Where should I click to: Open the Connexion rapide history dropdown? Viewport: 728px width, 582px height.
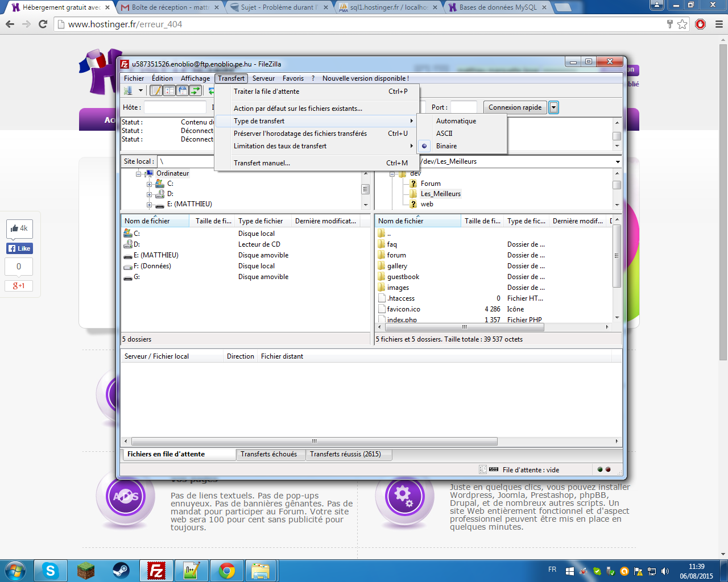click(553, 107)
